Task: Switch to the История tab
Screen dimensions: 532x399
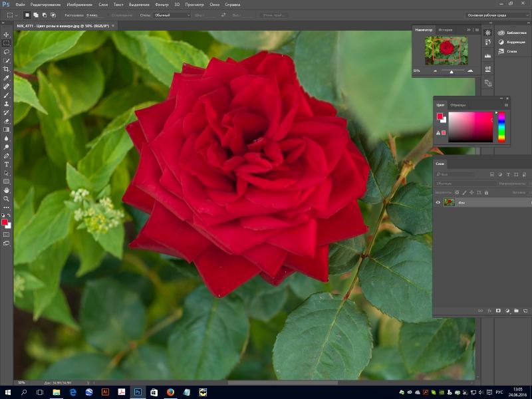Action: click(x=445, y=30)
